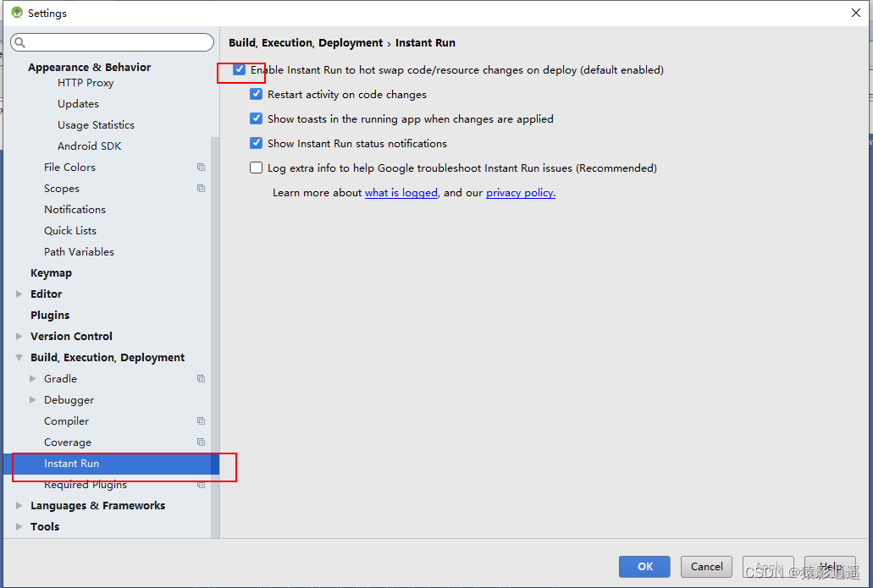Select Compiler settings
Screen dimensions: 873x588
click(66, 420)
